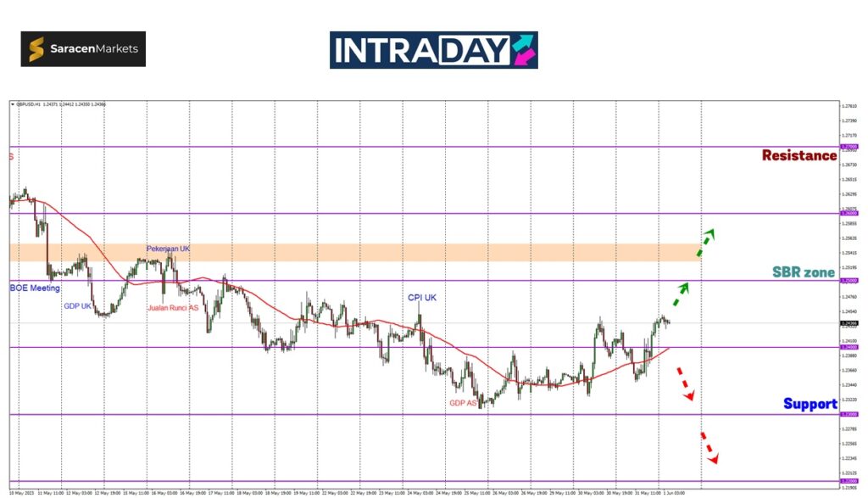
Task: Click the gold S emblem in the Saracen logo
Action: click(x=36, y=49)
